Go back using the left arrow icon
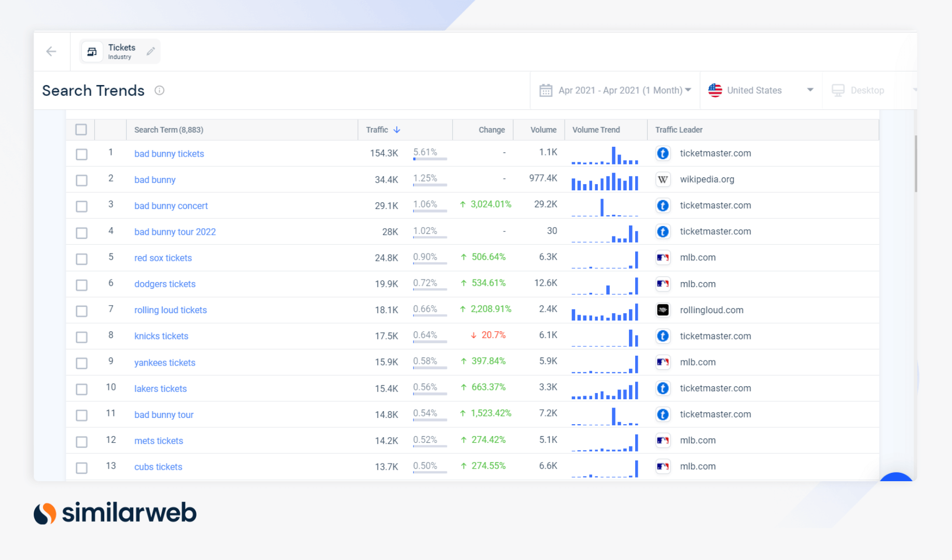This screenshot has width=952, height=560. (x=51, y=51)
